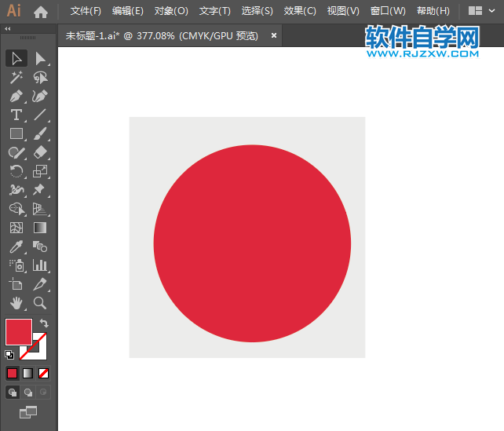
Task: Pick the Hand tool
Action: [x=16, y=303]
